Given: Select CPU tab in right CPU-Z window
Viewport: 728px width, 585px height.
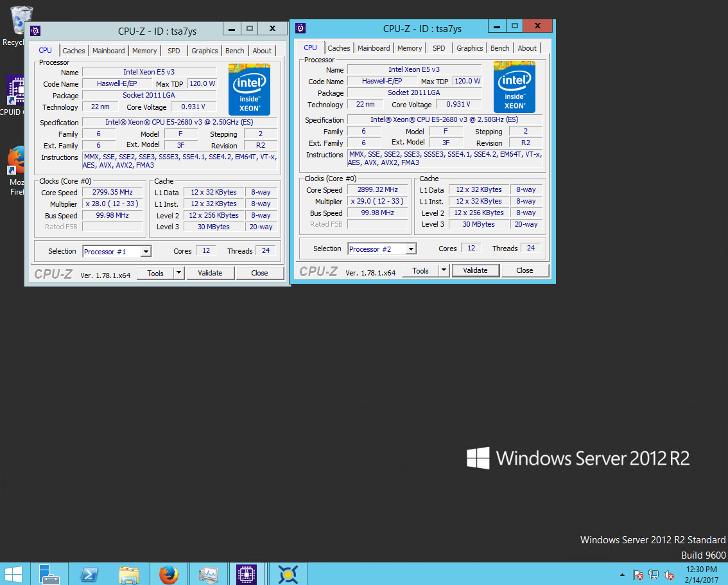Looking at the screenshot, I should [x=310, y=48].
